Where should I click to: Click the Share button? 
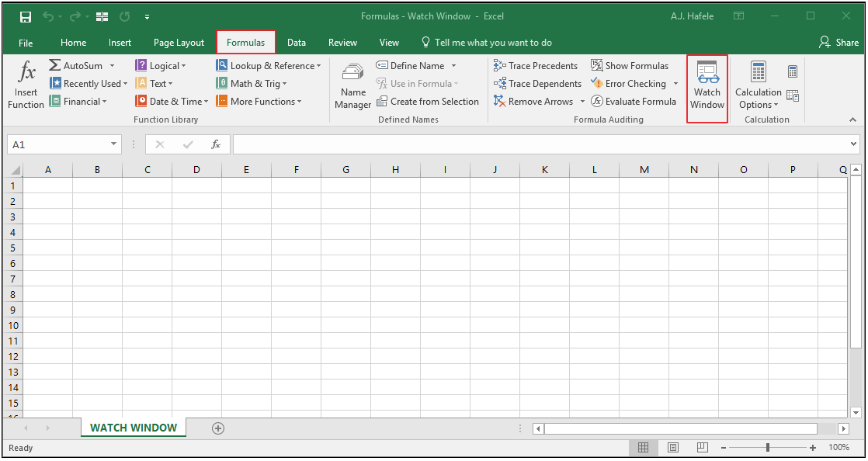(838, 43)
